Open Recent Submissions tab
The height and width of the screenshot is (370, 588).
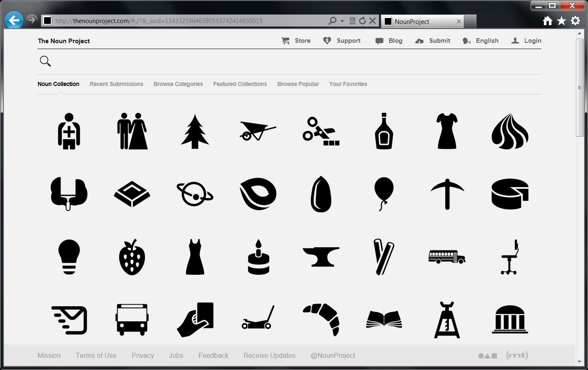point(116,84)
